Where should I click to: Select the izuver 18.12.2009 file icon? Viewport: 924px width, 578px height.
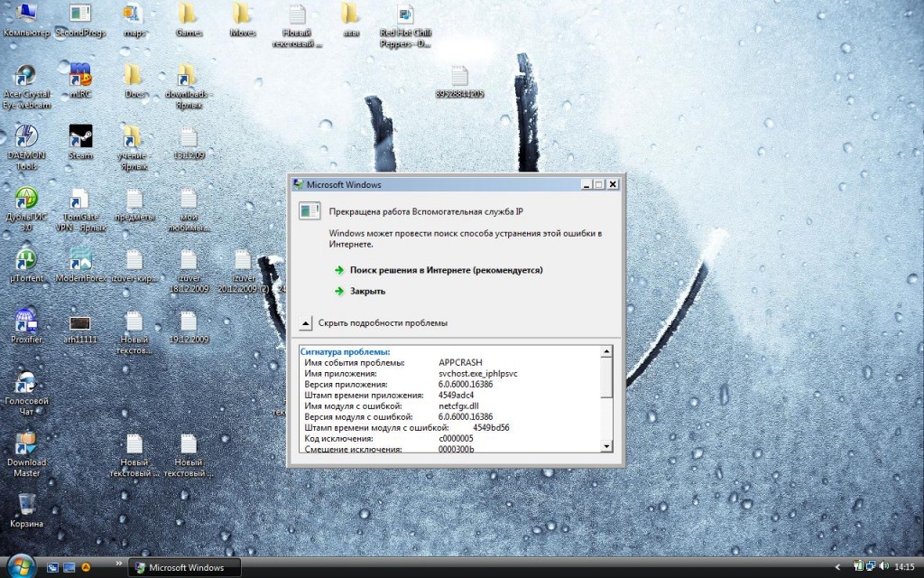[x=189, y=270]
